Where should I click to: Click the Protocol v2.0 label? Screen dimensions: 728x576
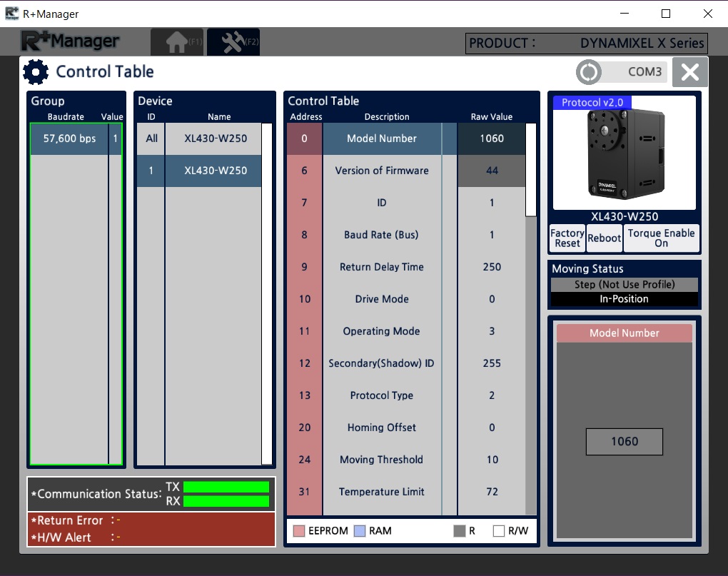tap(592, 103)
